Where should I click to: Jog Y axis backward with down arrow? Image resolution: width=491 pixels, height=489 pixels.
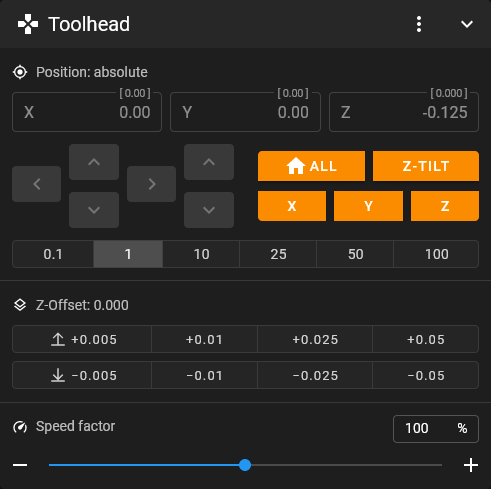(x=94, y=210)
